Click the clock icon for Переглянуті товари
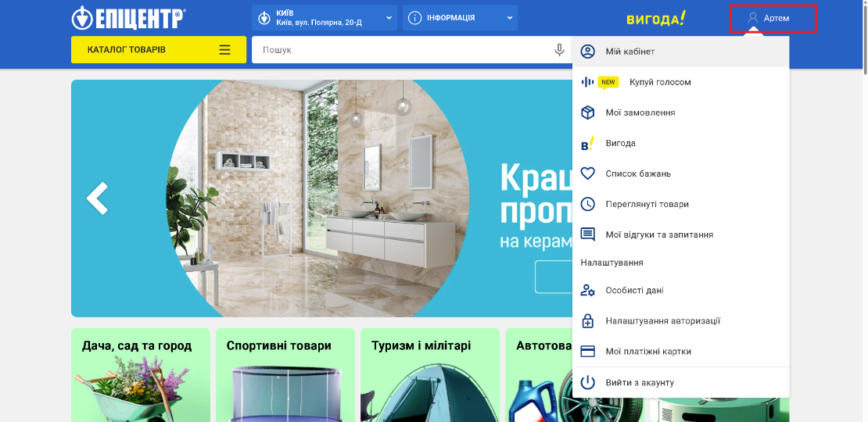The image size is (868, 422). (x=587, y=204)
